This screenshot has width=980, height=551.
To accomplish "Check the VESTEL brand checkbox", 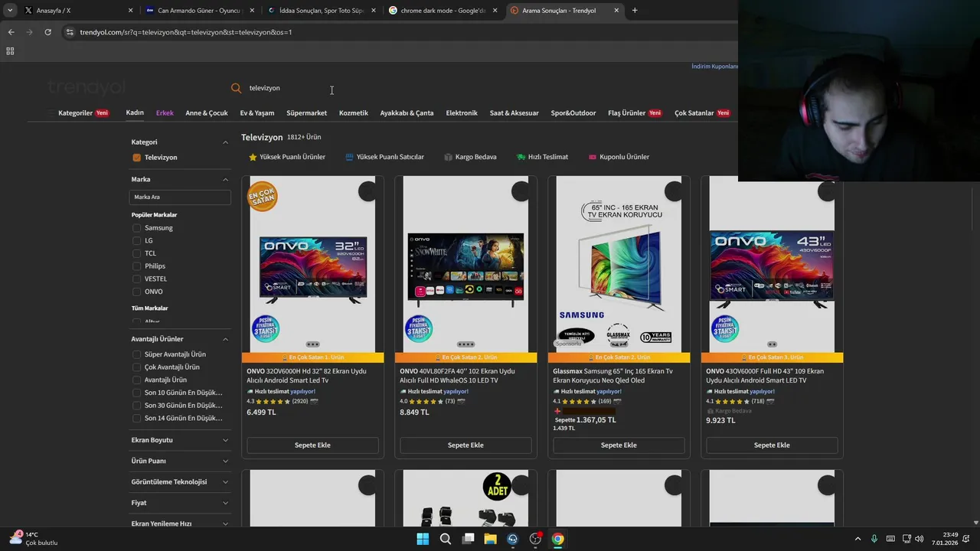I will (x=136, y=279).
